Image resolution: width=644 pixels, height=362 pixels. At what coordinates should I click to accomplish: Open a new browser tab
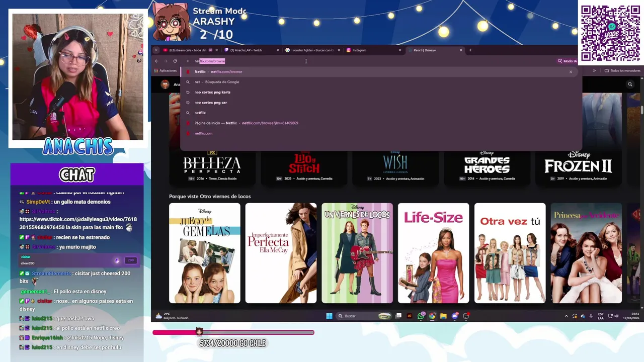coord(470,50)
